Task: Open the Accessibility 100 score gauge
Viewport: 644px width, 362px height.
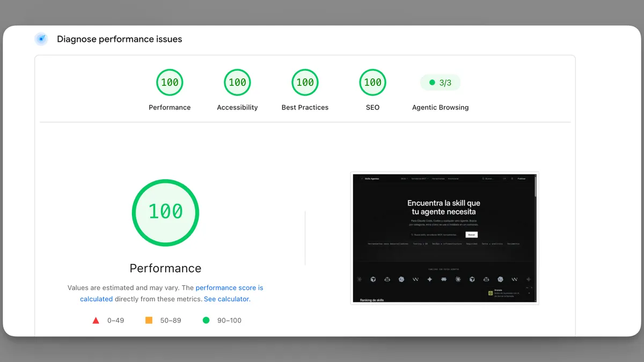Action: 237,83
